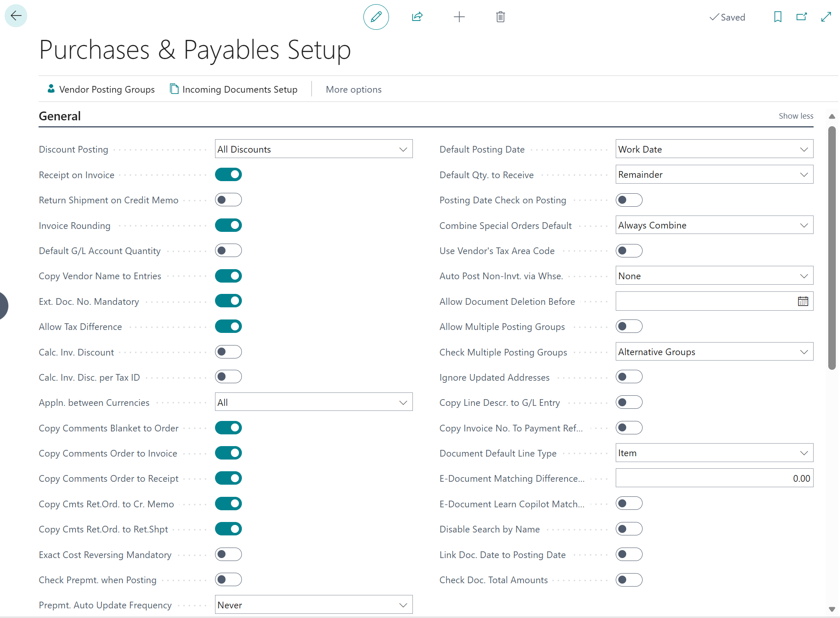Enable Calc. Inv. Discount
The height and width of the screenshot is (618, 840).
pos(228,352)
